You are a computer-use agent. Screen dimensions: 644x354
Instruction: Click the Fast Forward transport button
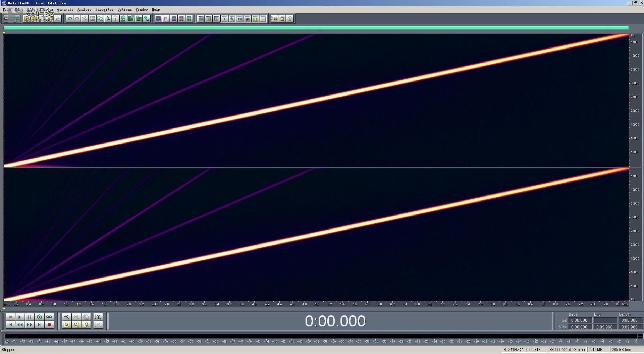[x=30, y=324]
